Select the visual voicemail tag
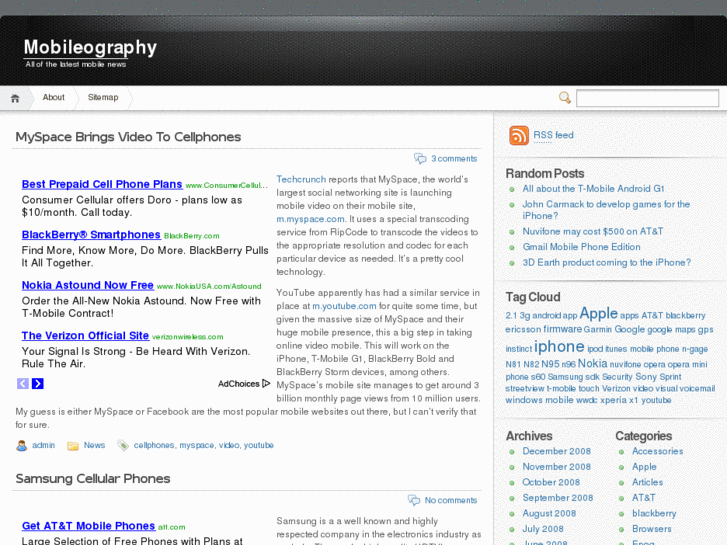727x545 pixels. [x=685, y=388]
